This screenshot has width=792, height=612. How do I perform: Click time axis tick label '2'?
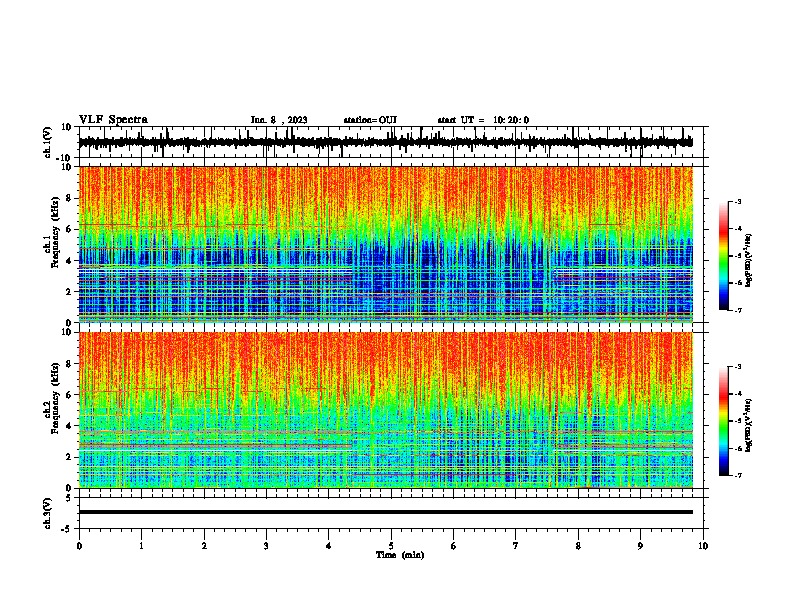pos(204,546)
